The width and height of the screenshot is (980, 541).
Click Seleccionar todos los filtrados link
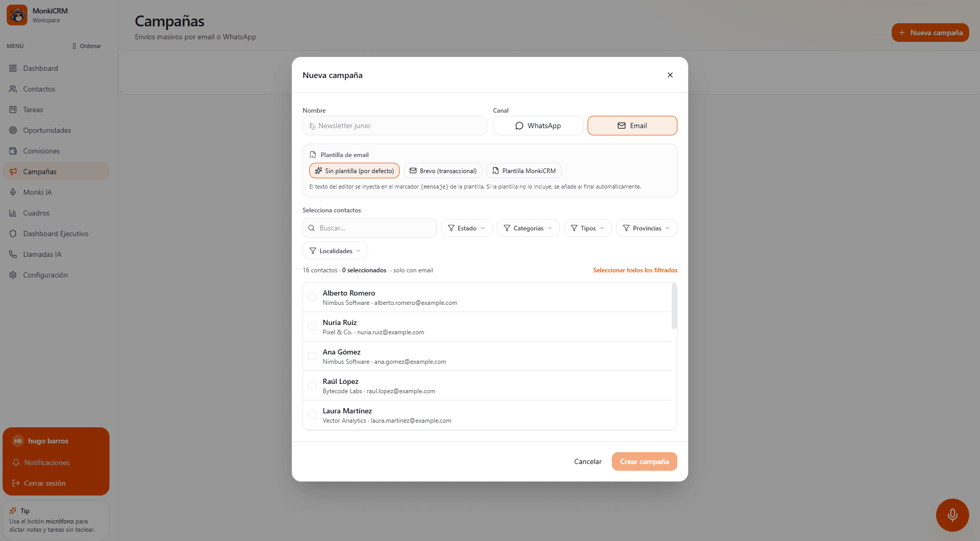(x=635, y=270)
